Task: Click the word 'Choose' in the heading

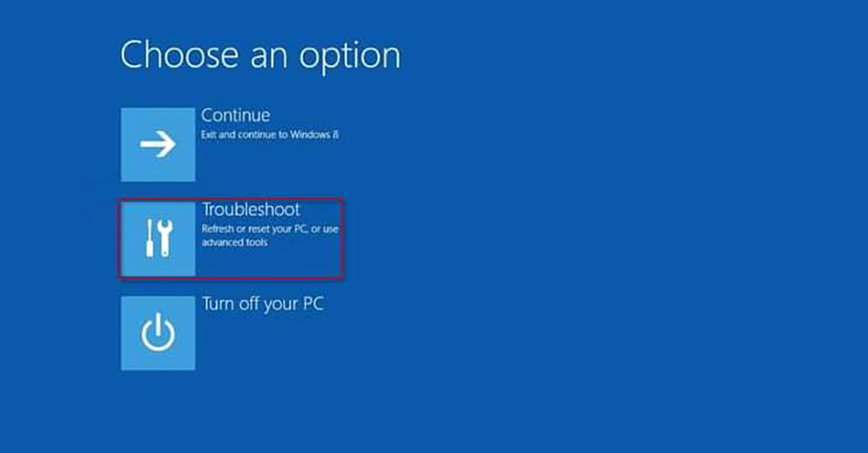Action: pyautogui.click(x=181, y=55)
